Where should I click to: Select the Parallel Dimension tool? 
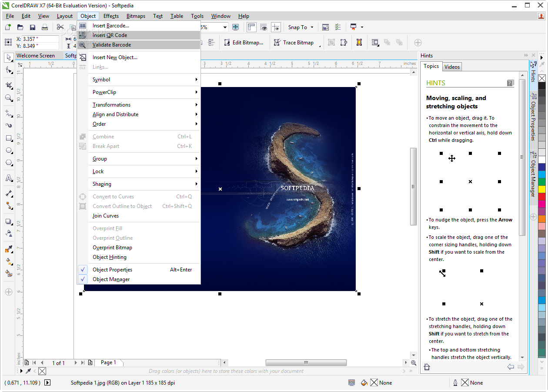[x=9, y=193]
